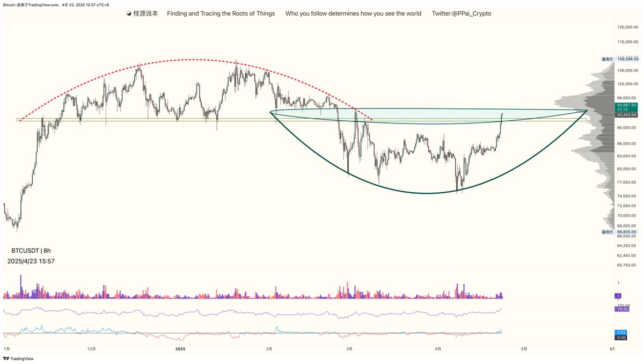Screen dimensions: 644x364
Task: Click the 70,000.00 price axis value
Action: click(x=627, y=216)
